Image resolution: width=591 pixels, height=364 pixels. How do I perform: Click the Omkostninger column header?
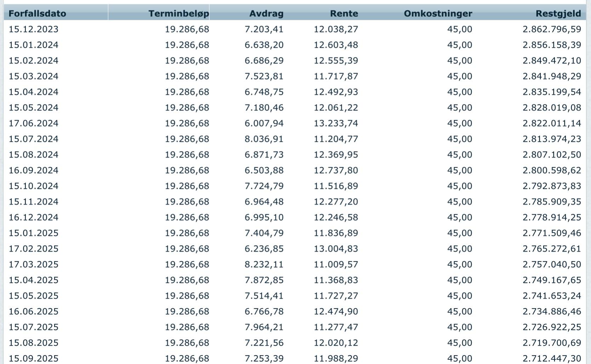438,13
